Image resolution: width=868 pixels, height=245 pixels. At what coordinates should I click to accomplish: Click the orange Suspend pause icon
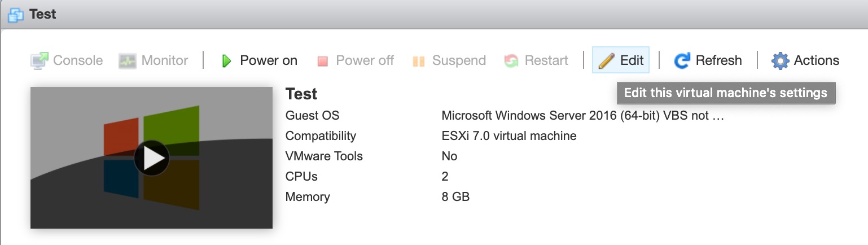coord(418,61)
